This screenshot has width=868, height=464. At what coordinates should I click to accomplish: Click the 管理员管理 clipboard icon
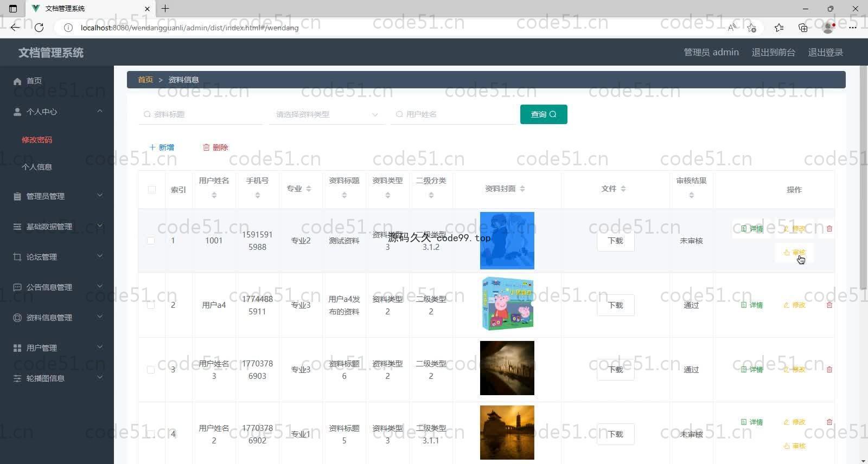[17, 196]
